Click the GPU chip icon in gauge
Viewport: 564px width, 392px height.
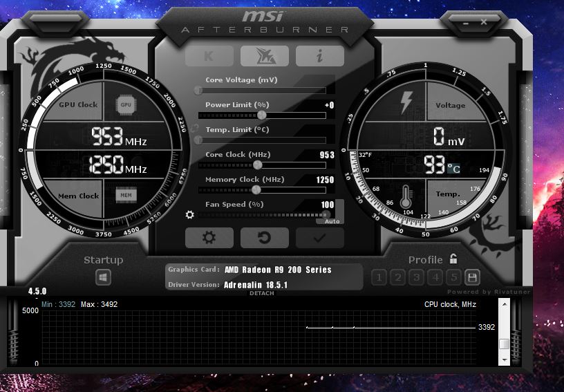tap(126, 104)
